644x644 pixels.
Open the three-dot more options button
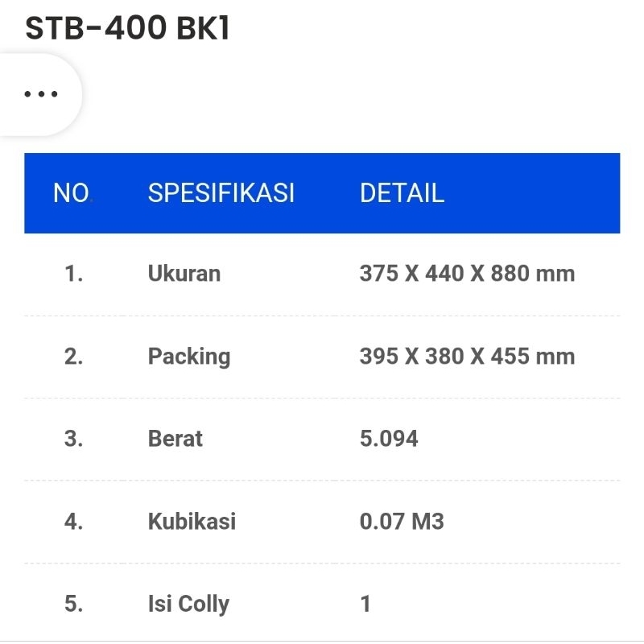click(40, 94)
